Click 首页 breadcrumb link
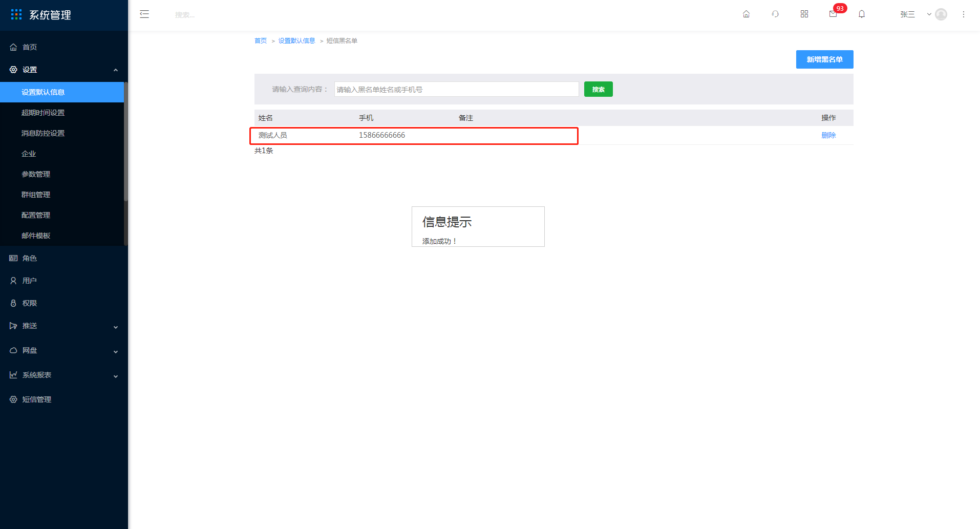980x529 pixels. [261, 41]
